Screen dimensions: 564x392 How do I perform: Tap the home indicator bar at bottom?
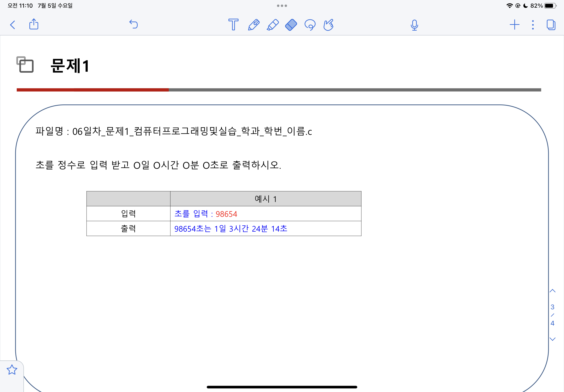(x=282, y=387)
